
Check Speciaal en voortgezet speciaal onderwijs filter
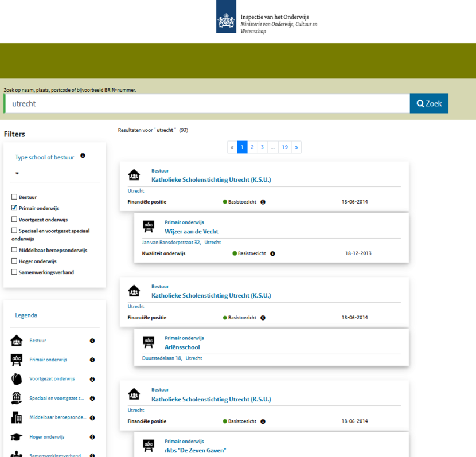point(14,231)
